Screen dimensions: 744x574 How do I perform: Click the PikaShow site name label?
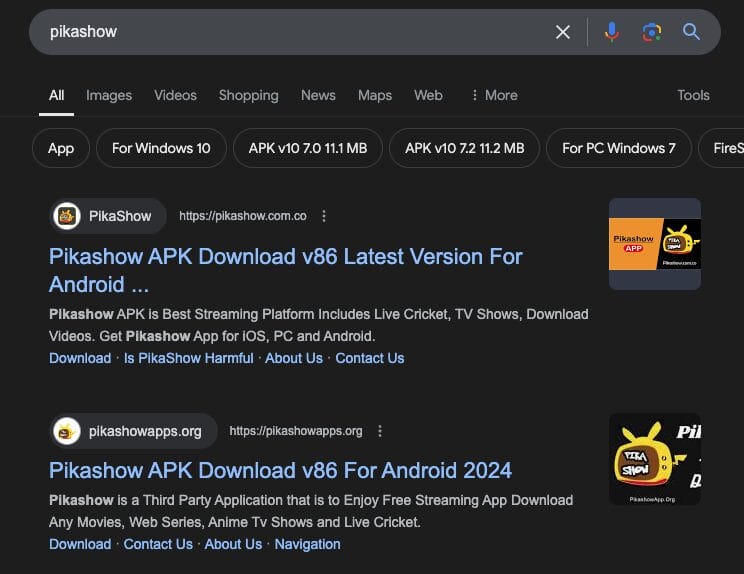click(x=120, y=216)
